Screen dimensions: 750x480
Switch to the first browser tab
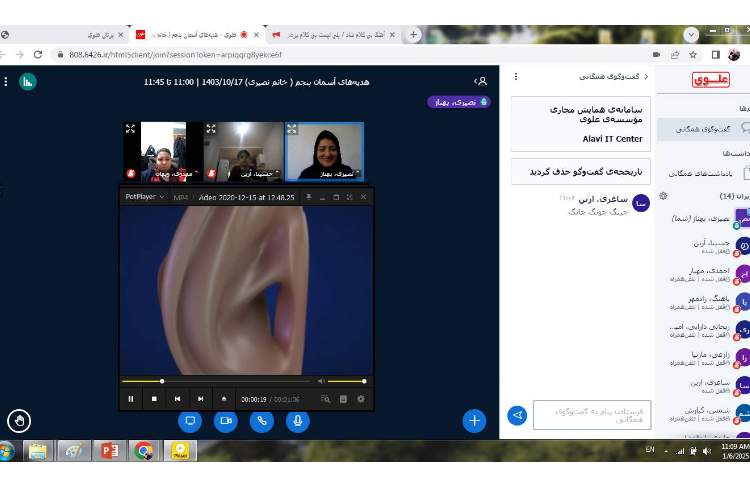[65, 35]
